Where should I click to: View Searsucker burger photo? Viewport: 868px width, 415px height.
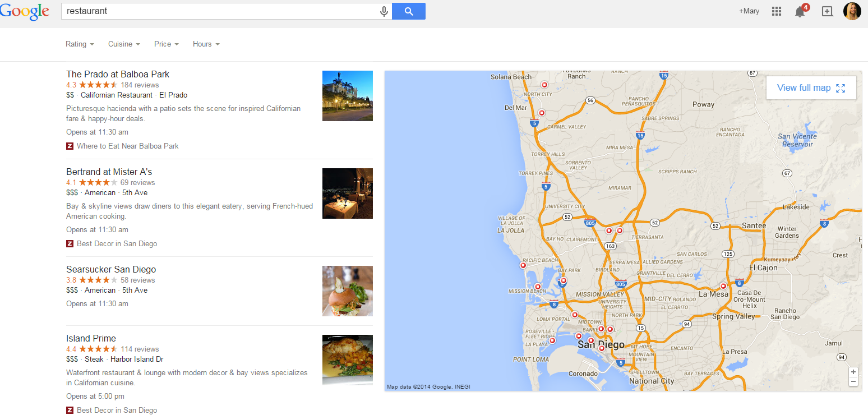348,291
